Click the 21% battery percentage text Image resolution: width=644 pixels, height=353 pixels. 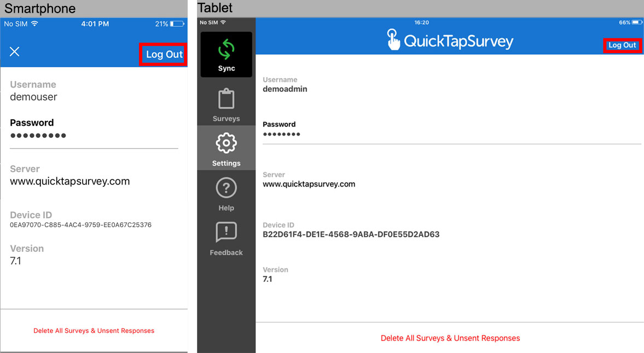click(161, 24)
